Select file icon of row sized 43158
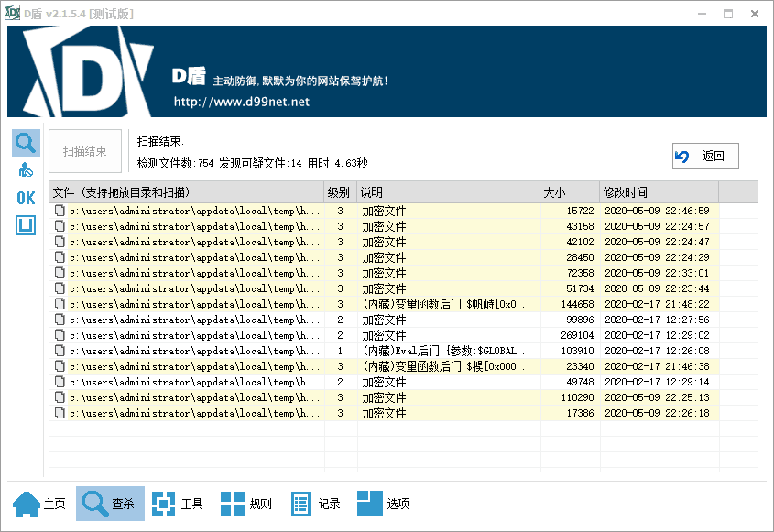Image resolution: width=774 pixels, height=532 pixels. 60,226
